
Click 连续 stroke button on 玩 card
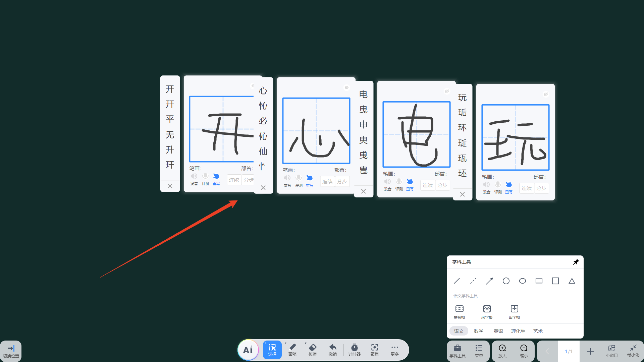tap(526, 188)
